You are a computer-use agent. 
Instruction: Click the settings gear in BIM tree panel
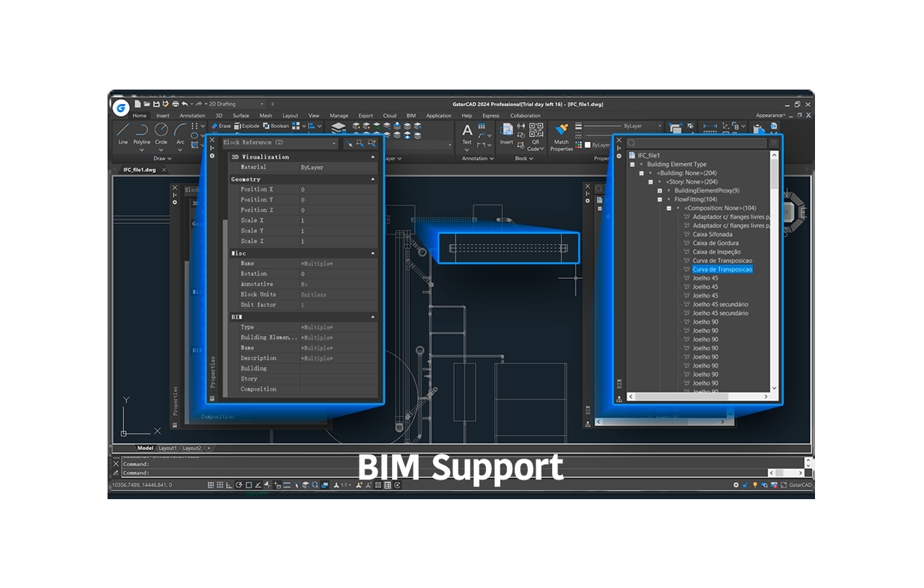coord(619,156)
